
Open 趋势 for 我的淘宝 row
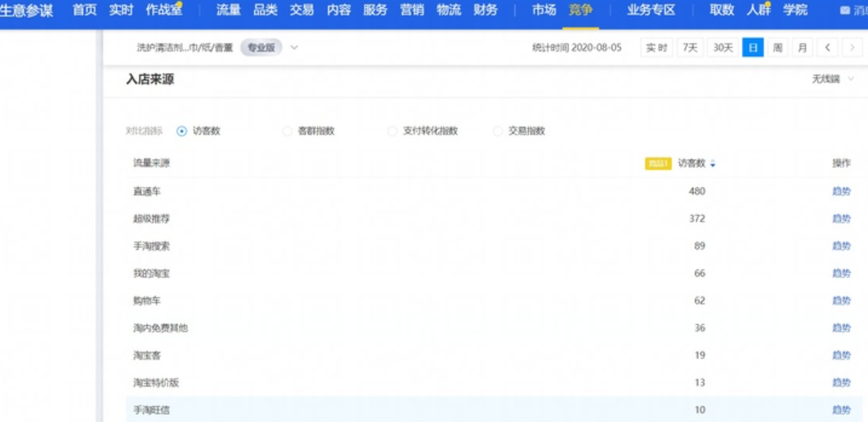(x=841, y=273)
